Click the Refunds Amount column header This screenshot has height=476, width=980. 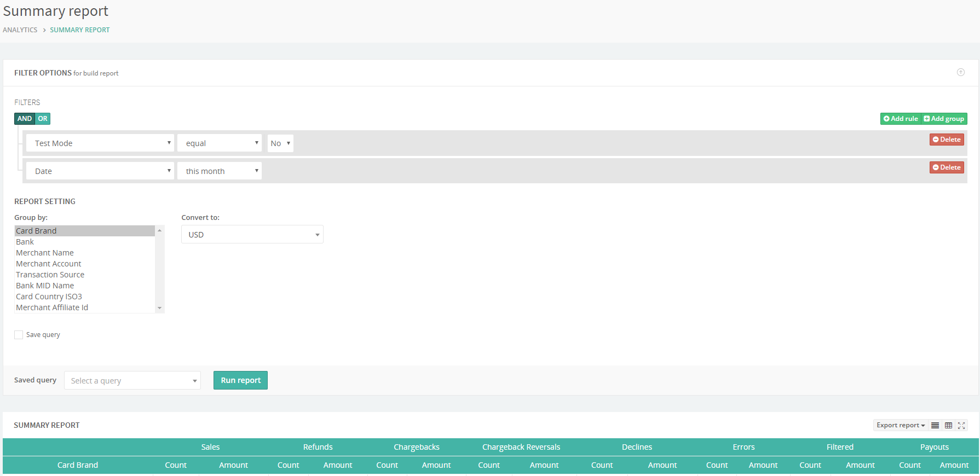point(338,465)
